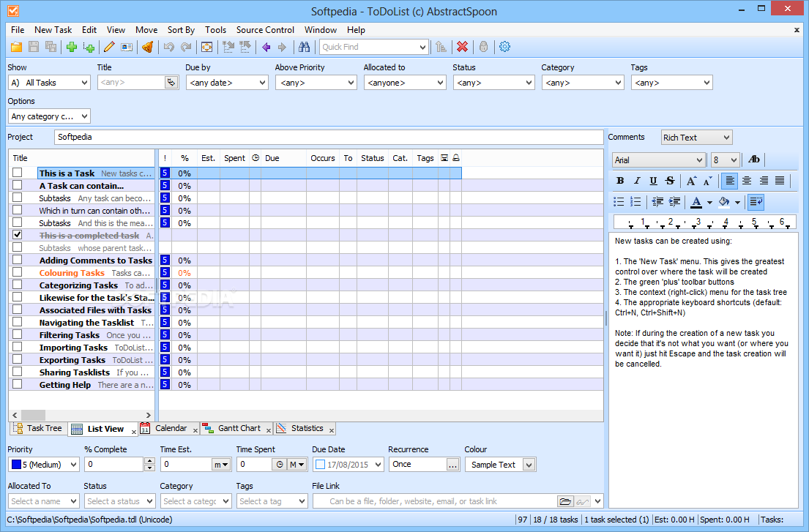Open the Sort By menu
809x532 pixels.
tap(181, 30)
